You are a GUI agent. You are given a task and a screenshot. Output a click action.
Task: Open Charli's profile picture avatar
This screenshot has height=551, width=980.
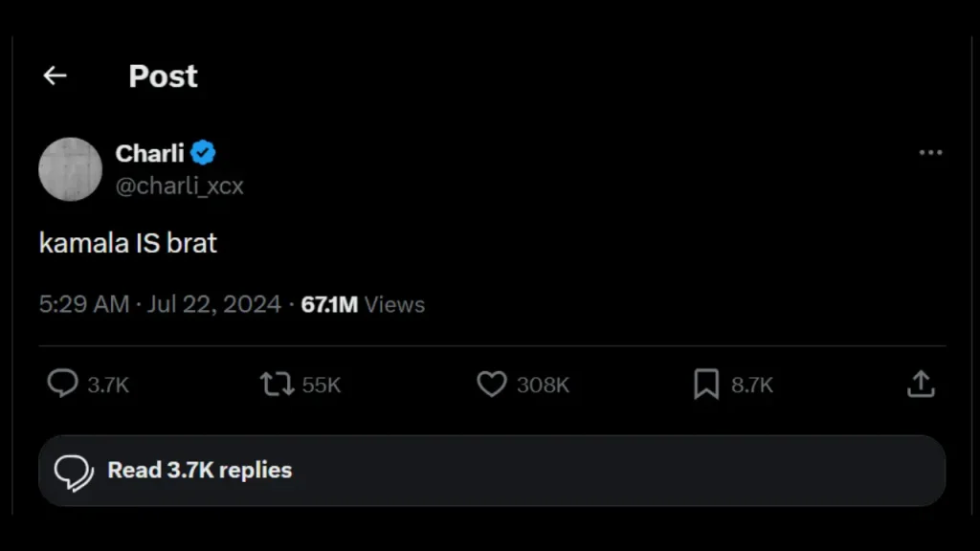pos(70,169)
